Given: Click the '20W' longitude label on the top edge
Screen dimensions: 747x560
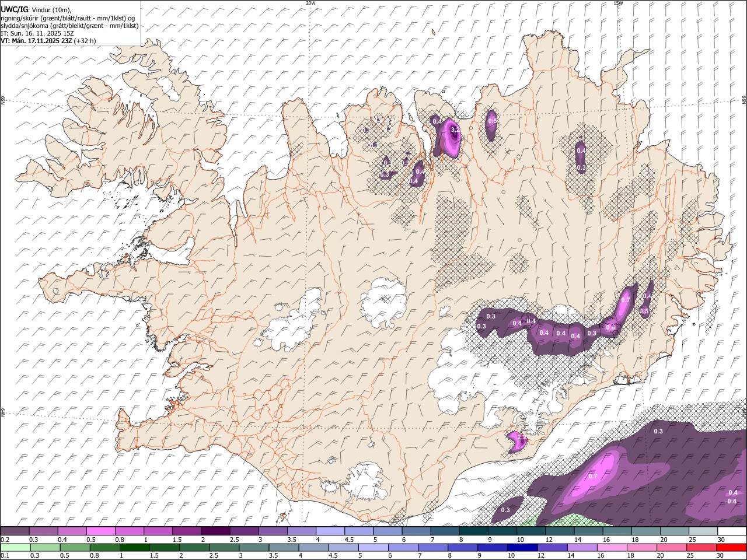Looking at the screenshot, I should pyautogui.click(x=310, y=3).
